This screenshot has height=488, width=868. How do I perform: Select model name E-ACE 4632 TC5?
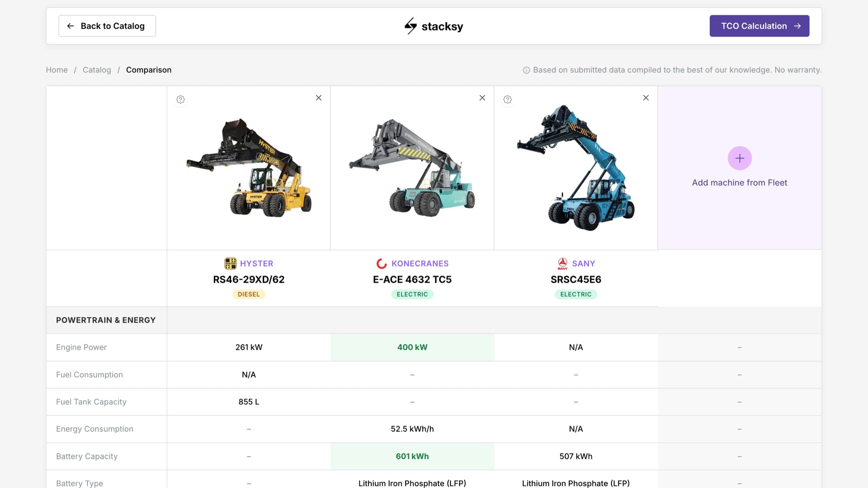pos(412,279)
